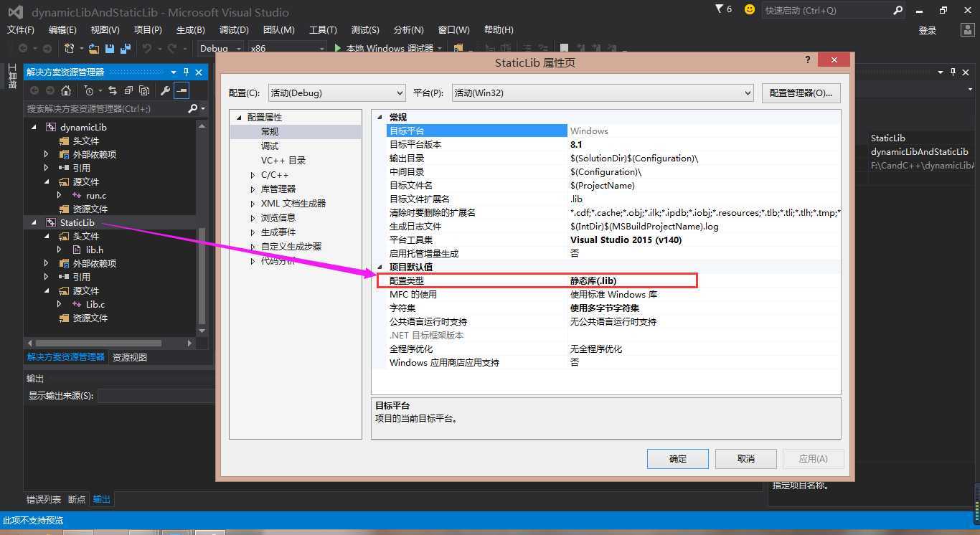Click the 确定 button
This screenshot has width=980, height=535.
coord(678,459)
